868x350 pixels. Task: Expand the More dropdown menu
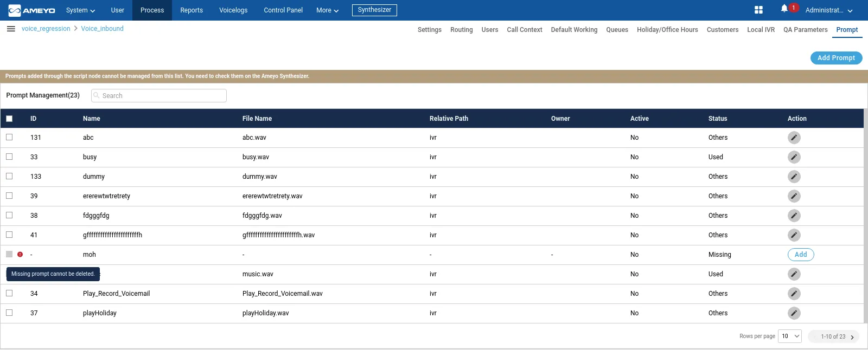point(327,10)
